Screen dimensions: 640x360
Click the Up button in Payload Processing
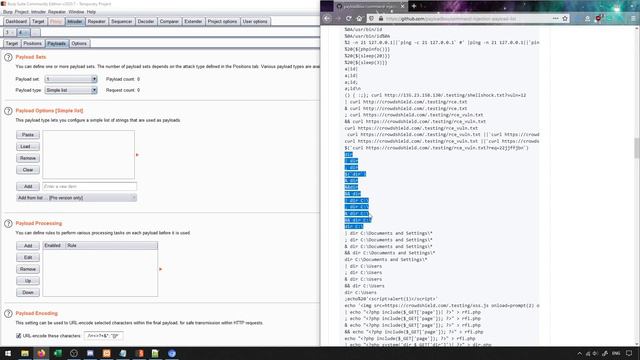28,281
